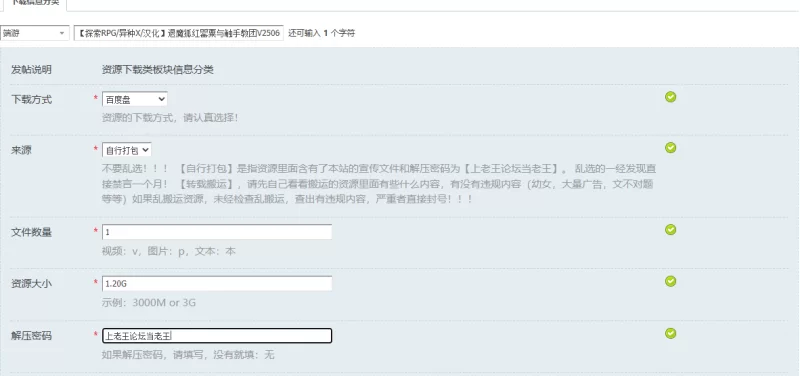This screenshot has height=376, width=800.
Task: Open the 来源 自行打包 dropdown
Action: coord(127,150)
